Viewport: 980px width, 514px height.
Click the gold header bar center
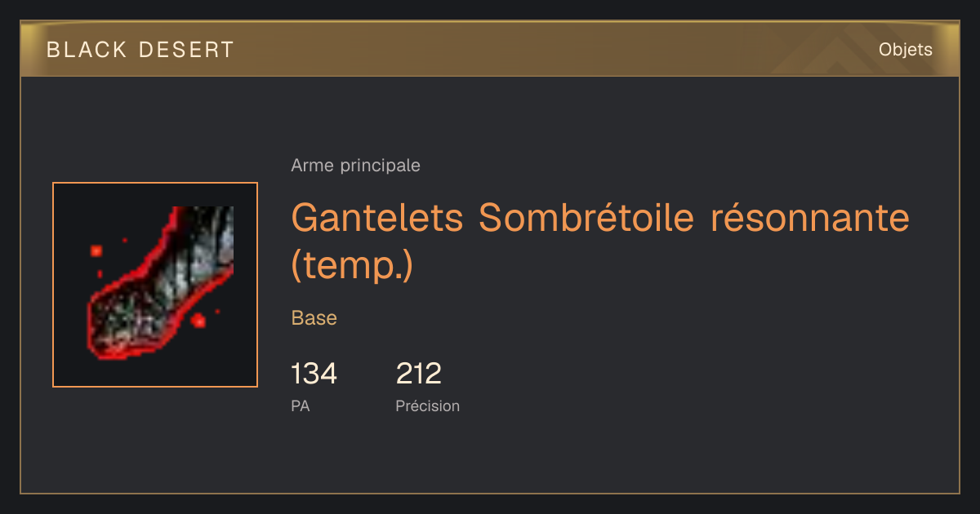click(x=490, y=50)
